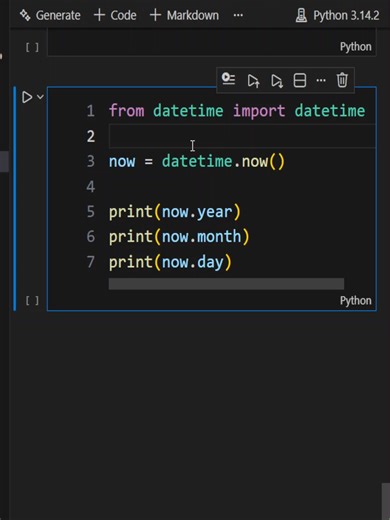390x520 pixels.
Task: Click the horizontal scrollbar in code cell
Action: click(226, 284)
